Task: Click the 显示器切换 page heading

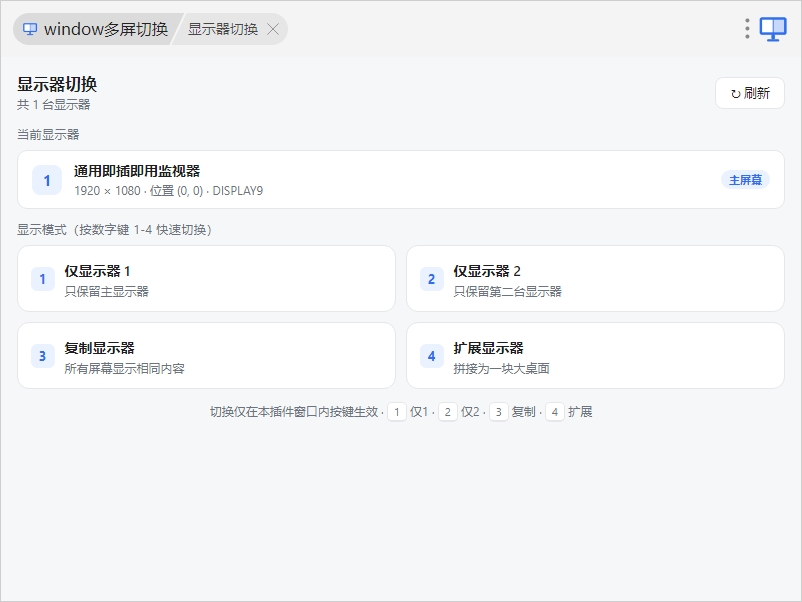Action: pyautogui.click(x=57, y=84)
